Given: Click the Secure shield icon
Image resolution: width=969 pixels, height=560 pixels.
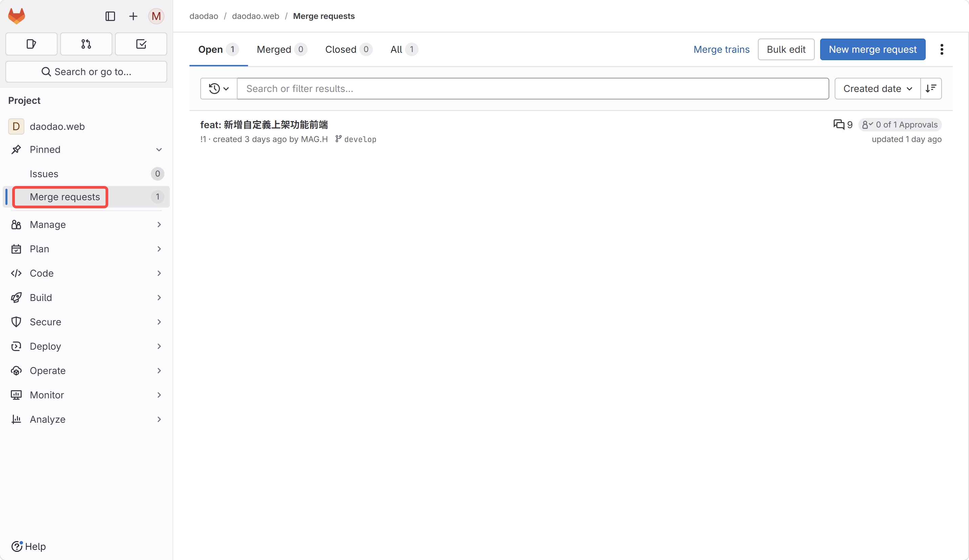Looking at the screenshot, I should (16, 322).
